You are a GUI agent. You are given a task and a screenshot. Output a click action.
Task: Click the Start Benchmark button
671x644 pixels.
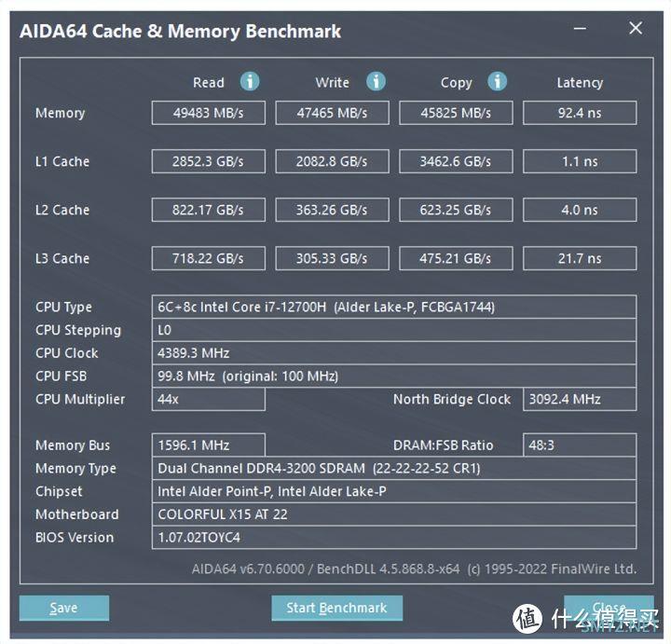coord(336,608)
